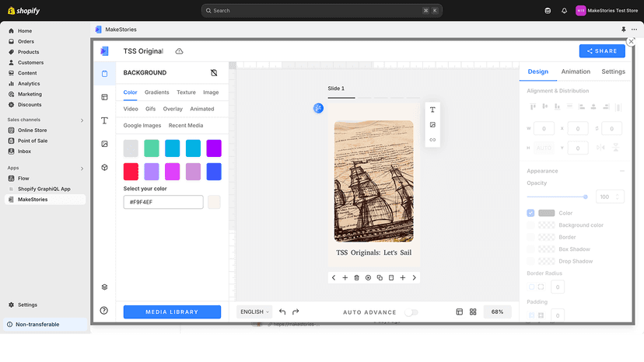Enable the Border checkbox
Image resolution: width=644 pixels, height=362 pixels.
530,237
